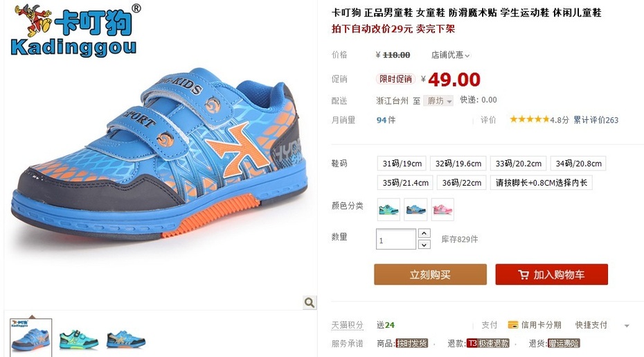Expand the 店铺优惠 store discount dropdown
The width and height of the screenshot is (644, 357).
coord(451,55)
